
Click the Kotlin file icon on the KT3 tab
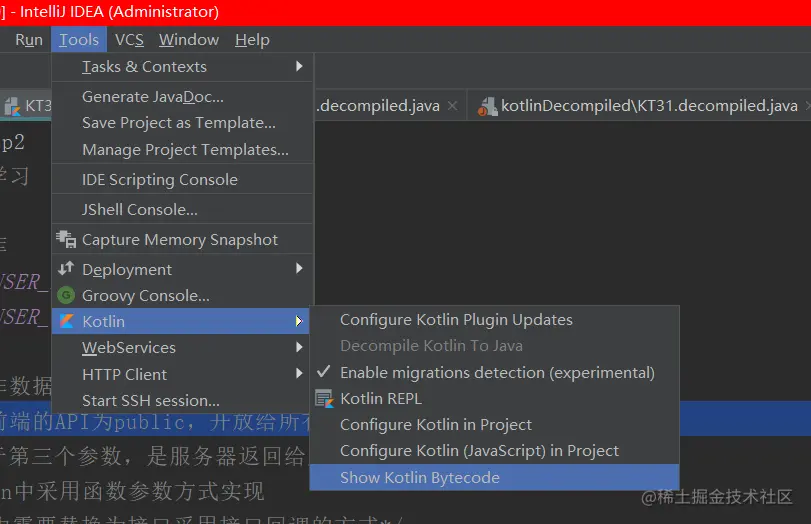[x=12, y=107]
